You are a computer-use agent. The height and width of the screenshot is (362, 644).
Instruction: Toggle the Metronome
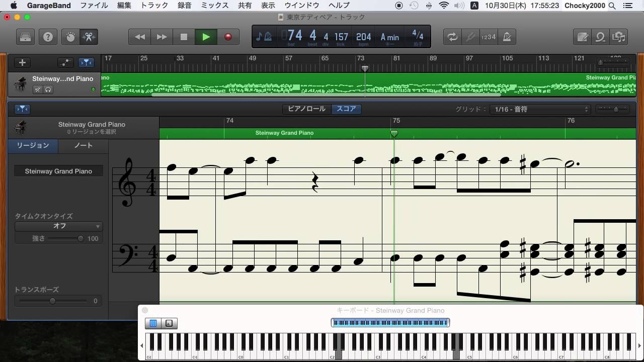507,37
